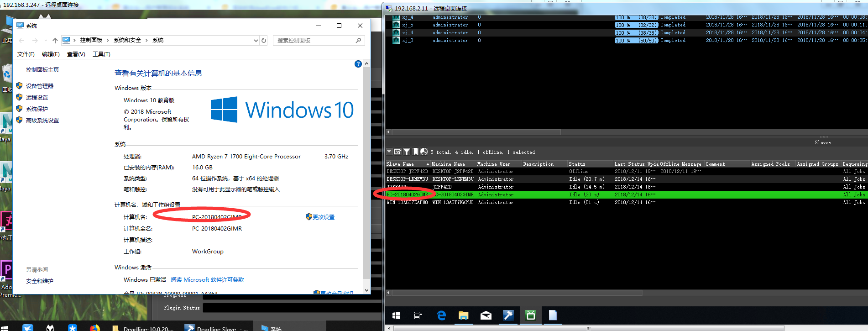Open Firefox from the local taskbar
The width and height of the screenshot is (868, 331).
[x=94, y=328]
